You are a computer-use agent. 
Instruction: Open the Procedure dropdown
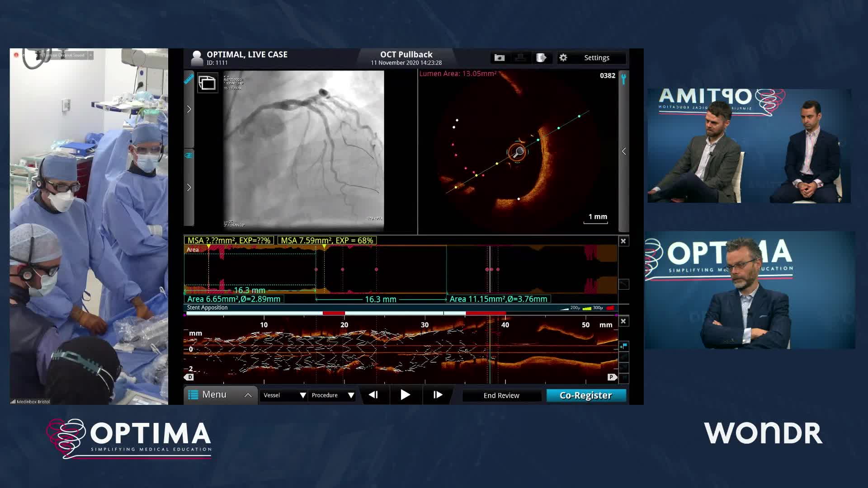pos(333,395)
